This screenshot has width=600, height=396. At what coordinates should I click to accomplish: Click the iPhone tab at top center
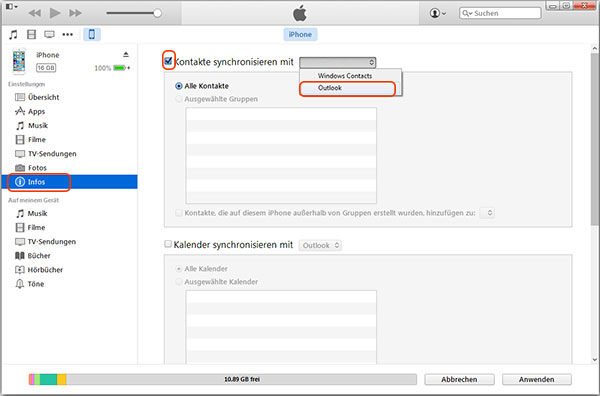coord(300,34)
